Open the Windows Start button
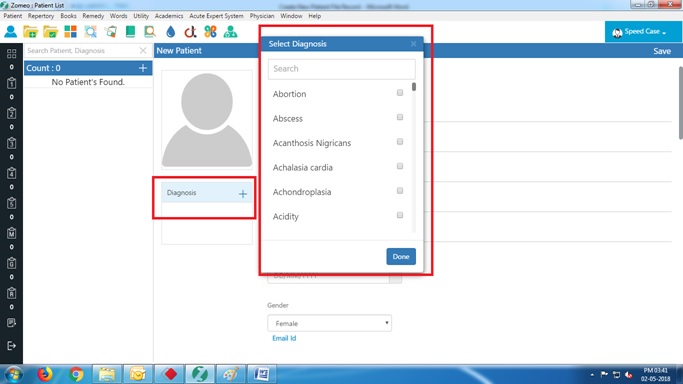 [x=13, y=374]
